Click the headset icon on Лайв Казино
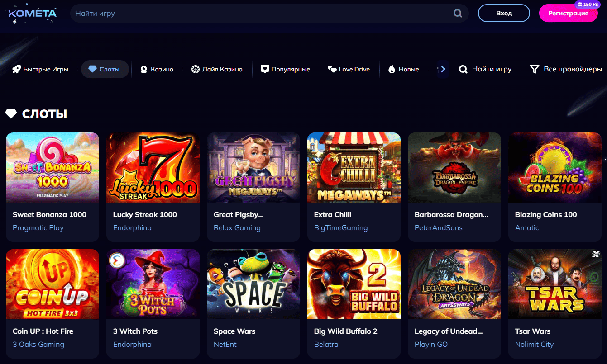Viewport: 607px width, 364px height. [196, 69]
